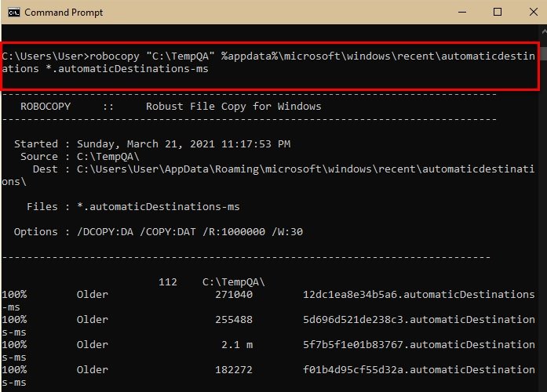Click the 12dc1ea8e34b5a6 file name
The width and height of the screenshot is (547, 392).
[x=418, y=294]
